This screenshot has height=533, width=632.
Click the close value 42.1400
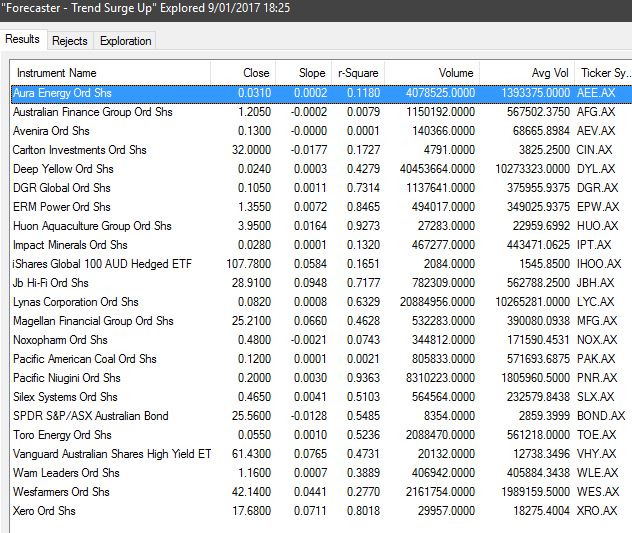pyautogui.click(x=252, y=491)
